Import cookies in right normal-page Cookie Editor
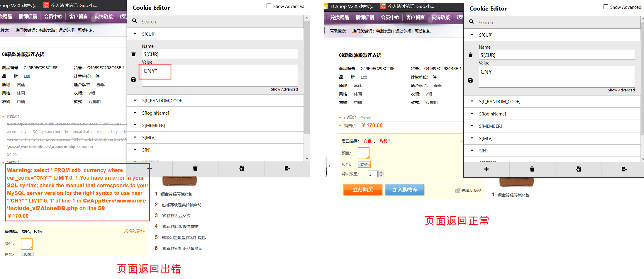The image size is (644, 279). [x=578, y=169]
